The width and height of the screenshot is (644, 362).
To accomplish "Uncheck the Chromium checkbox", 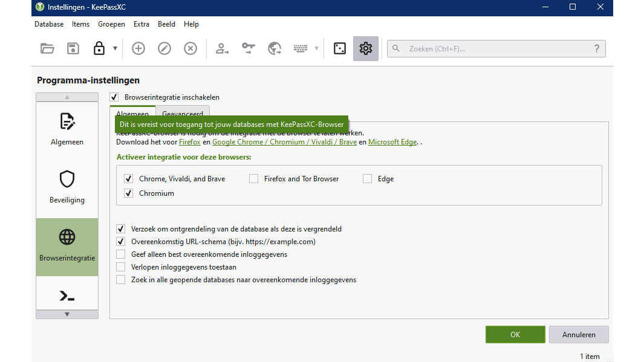I will point(129,193).
